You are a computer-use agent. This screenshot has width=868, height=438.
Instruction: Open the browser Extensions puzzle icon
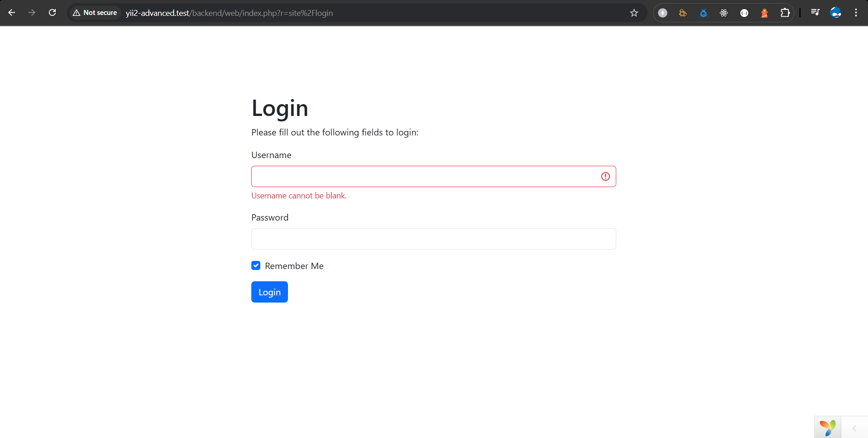point(786,13)
